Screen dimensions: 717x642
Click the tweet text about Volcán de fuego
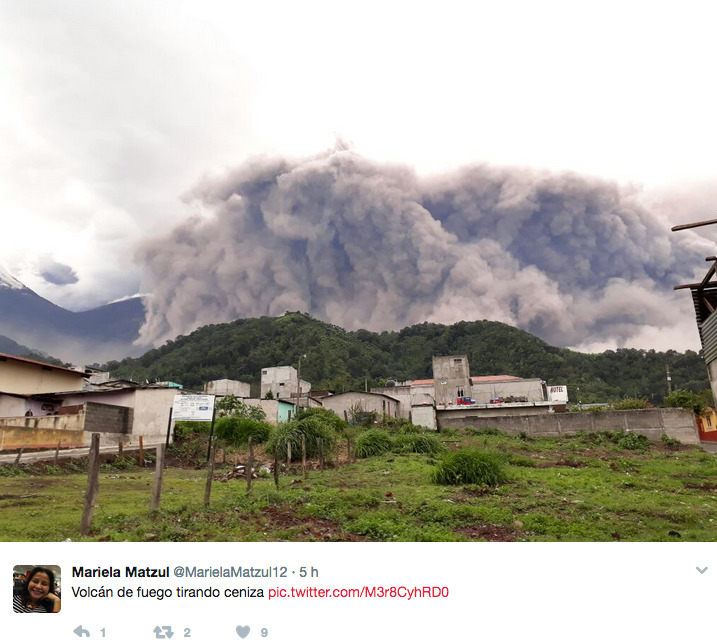point(168,593)
